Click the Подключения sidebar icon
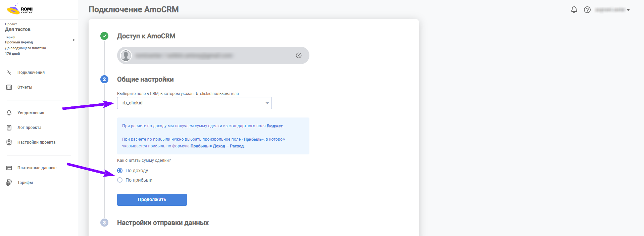Image resolution: width=644 pixels, height=236 pixels. tap(9, 73)
